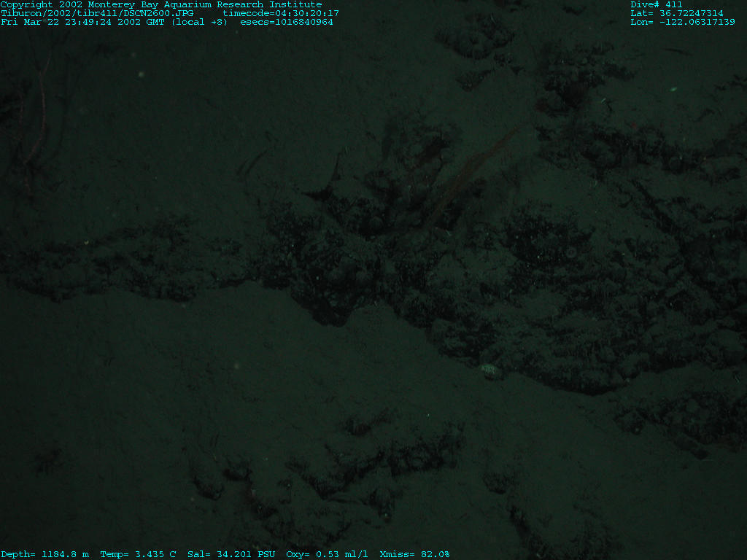
Task: Select the Tiburon DSCN2600.JPG file path text
Action: pos(97,13)
